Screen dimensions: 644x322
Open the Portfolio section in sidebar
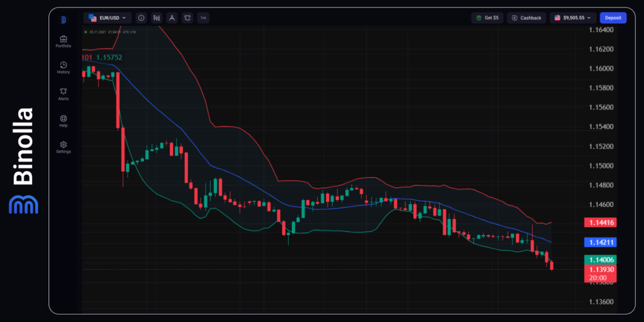tap(64, 42)
